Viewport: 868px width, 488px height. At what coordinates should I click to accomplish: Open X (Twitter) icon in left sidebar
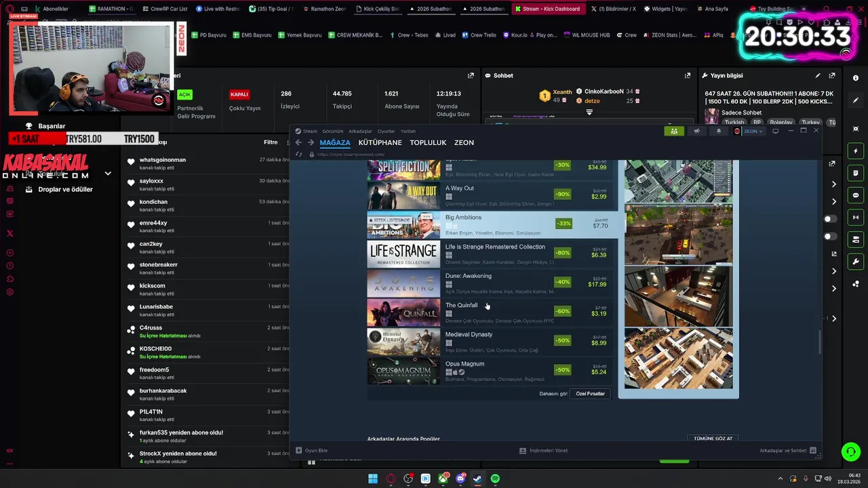9,233
